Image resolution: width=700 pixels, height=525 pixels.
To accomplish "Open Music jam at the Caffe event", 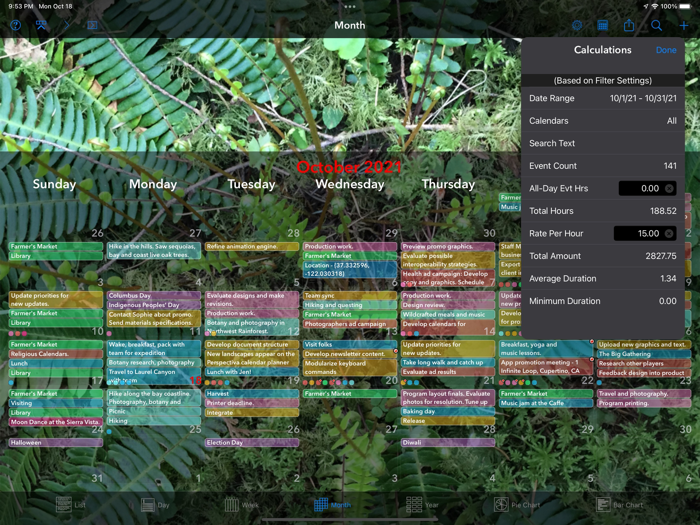I will [546, 403].
